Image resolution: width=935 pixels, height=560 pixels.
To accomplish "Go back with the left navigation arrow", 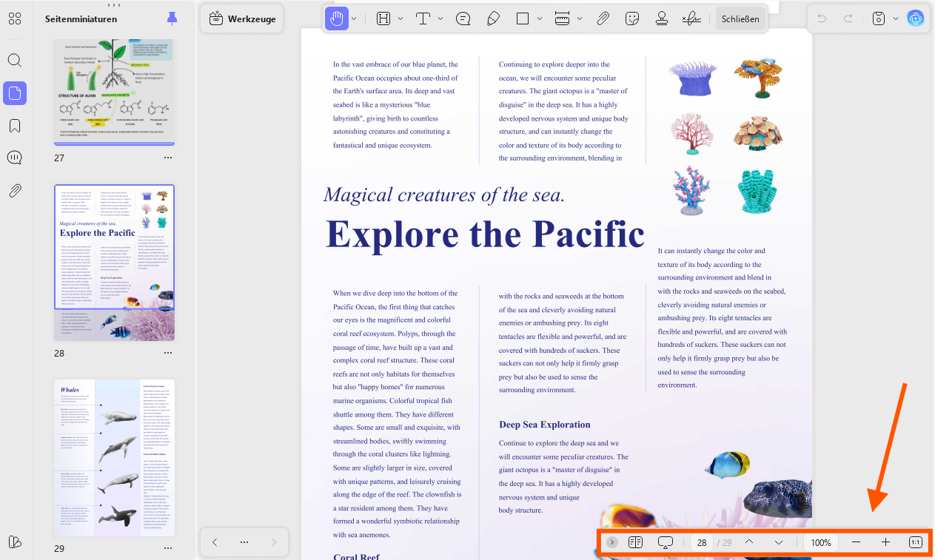I will tap(215, 542).
